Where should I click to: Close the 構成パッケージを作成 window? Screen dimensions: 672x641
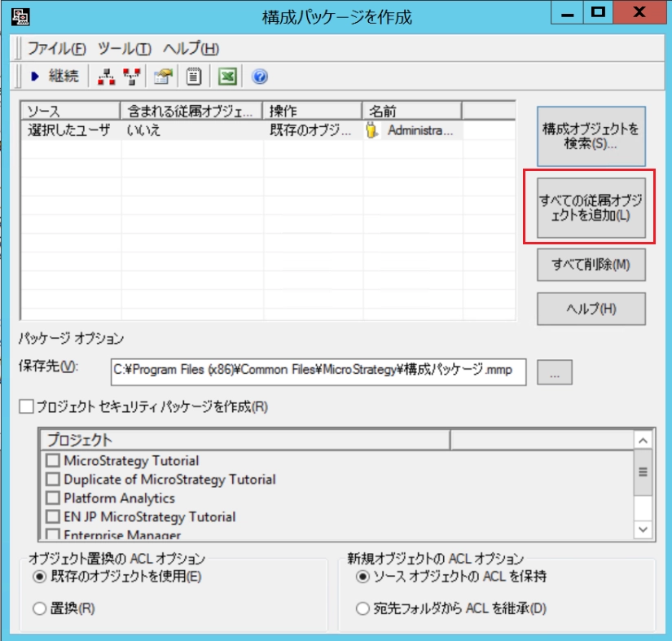tap(639, 13)
